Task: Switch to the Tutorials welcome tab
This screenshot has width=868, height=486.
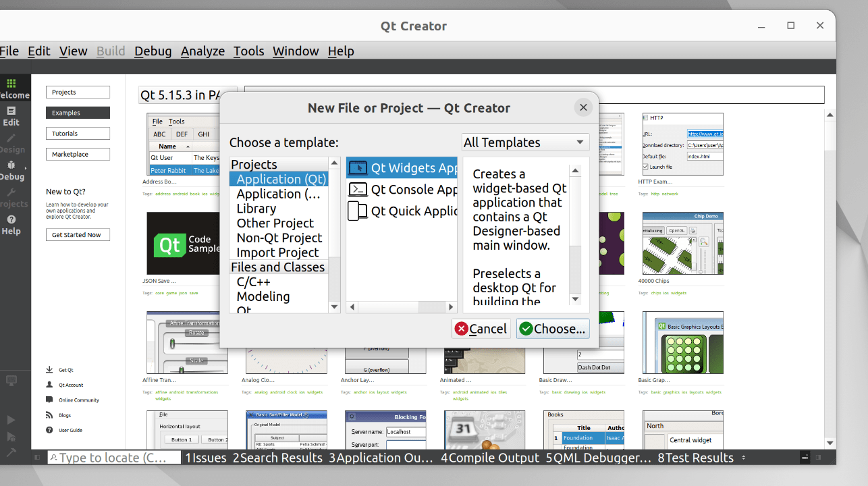Action: (78, 134)
